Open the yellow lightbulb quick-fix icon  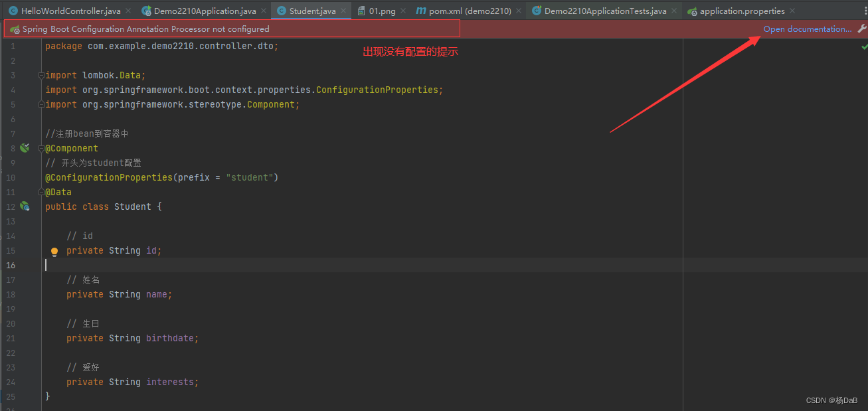54,252
